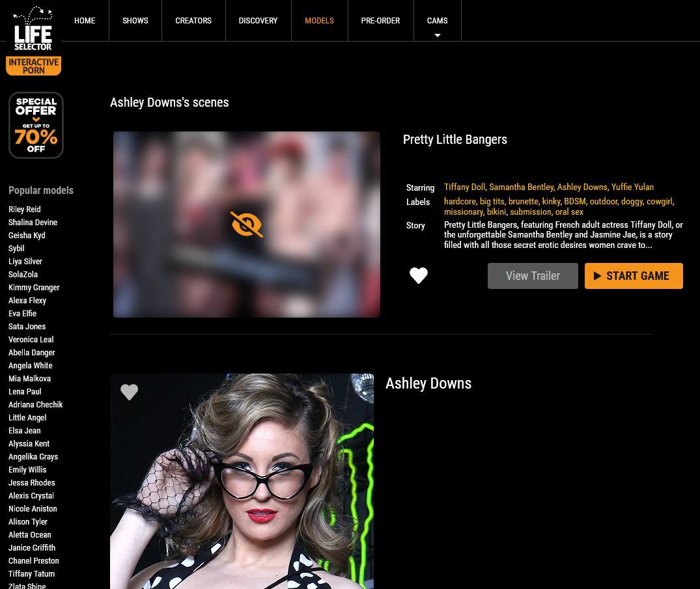Open the CREATORS menu item

pyautogui.click(x=193, y=21)
